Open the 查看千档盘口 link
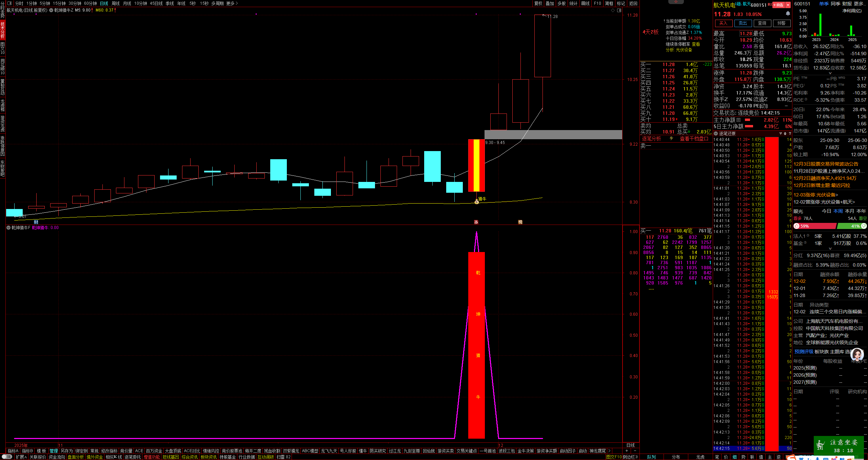 [x=694, y=139]
